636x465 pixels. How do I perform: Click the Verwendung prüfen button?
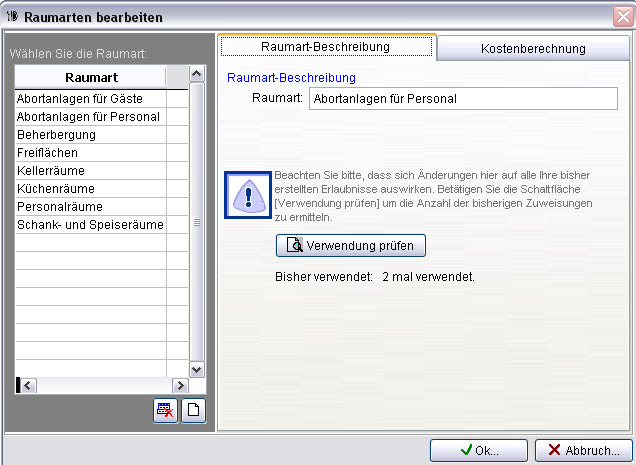coord(351,245)
